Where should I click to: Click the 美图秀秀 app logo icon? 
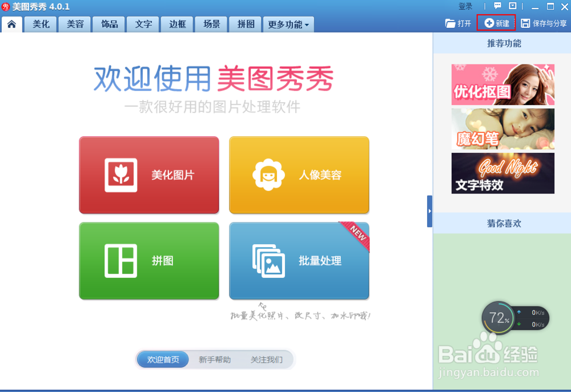coord(6,6)
